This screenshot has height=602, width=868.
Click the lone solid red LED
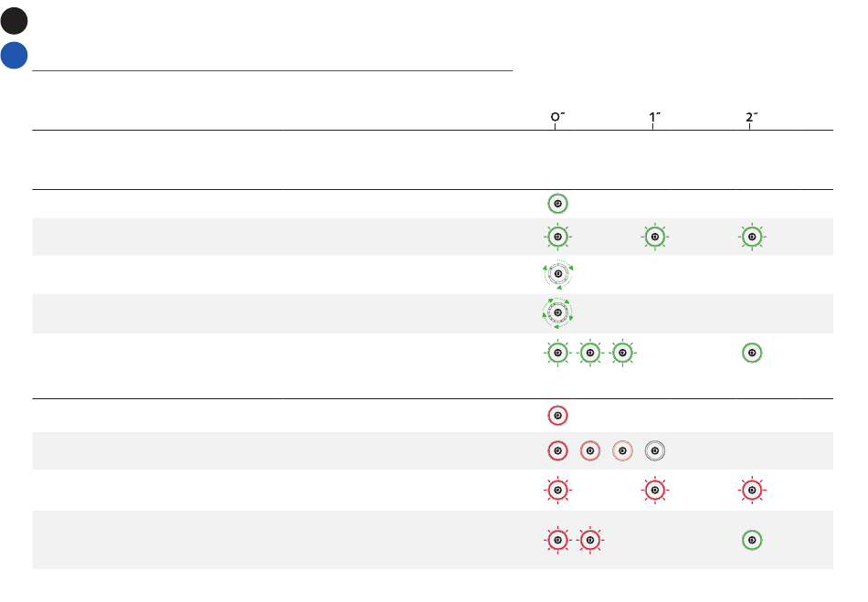pyautogui.click(x=558, y=416)
